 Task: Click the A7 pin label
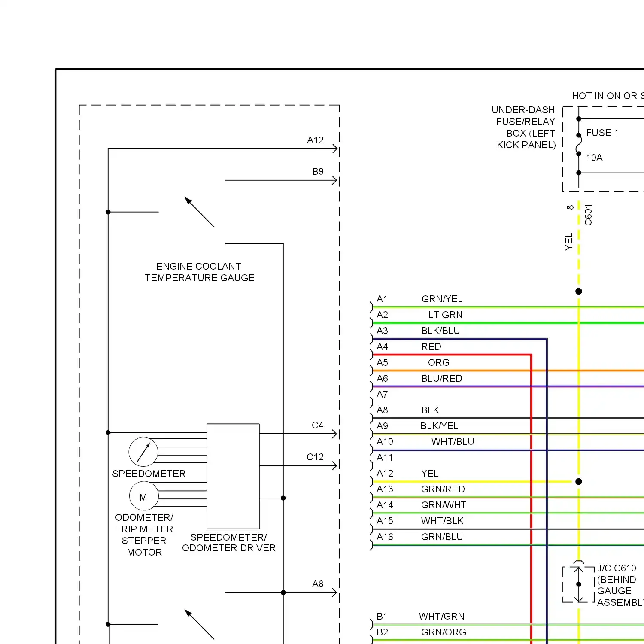coord(382,394)
